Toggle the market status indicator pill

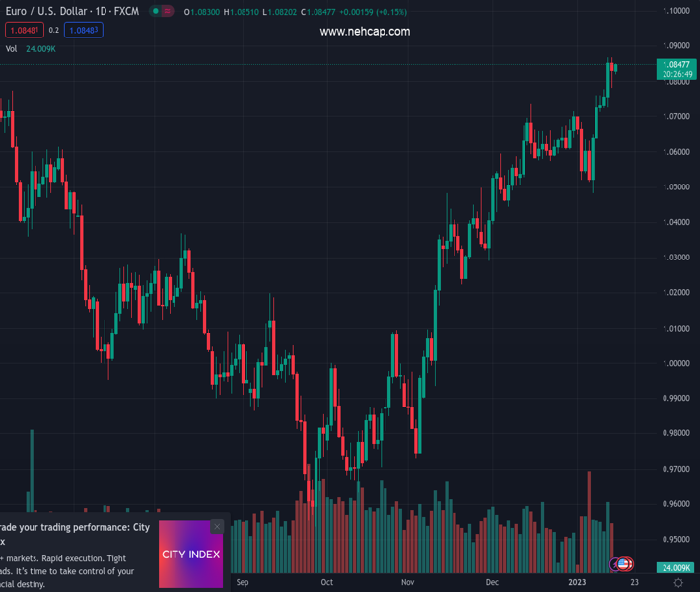pyautogui.click(x=162, y=12)
